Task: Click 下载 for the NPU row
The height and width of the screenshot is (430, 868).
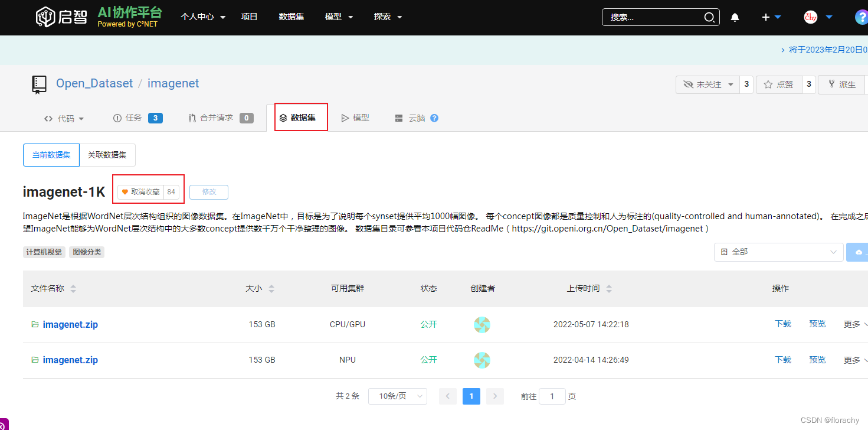Action: [783, 359]
